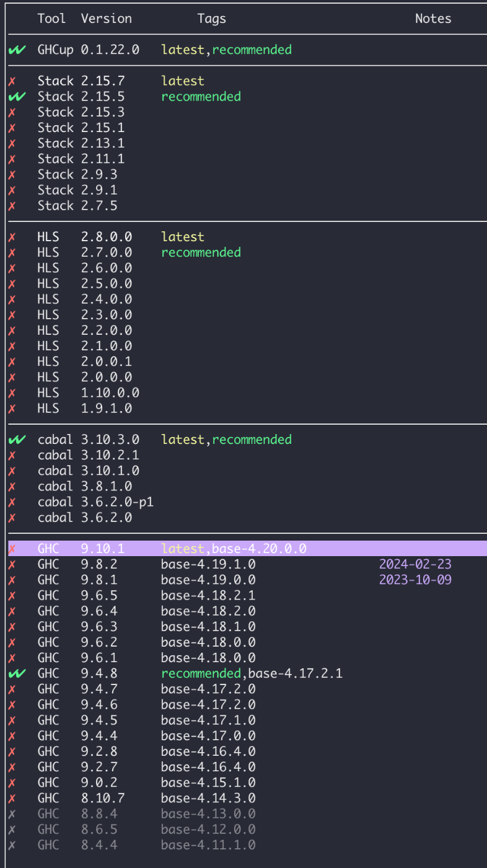Viewport: 487px width, 868px height.
Task: Click the red X on highlighted GHC 9.10.1 row
Action: pyautogui.click(x=12, y=549)
